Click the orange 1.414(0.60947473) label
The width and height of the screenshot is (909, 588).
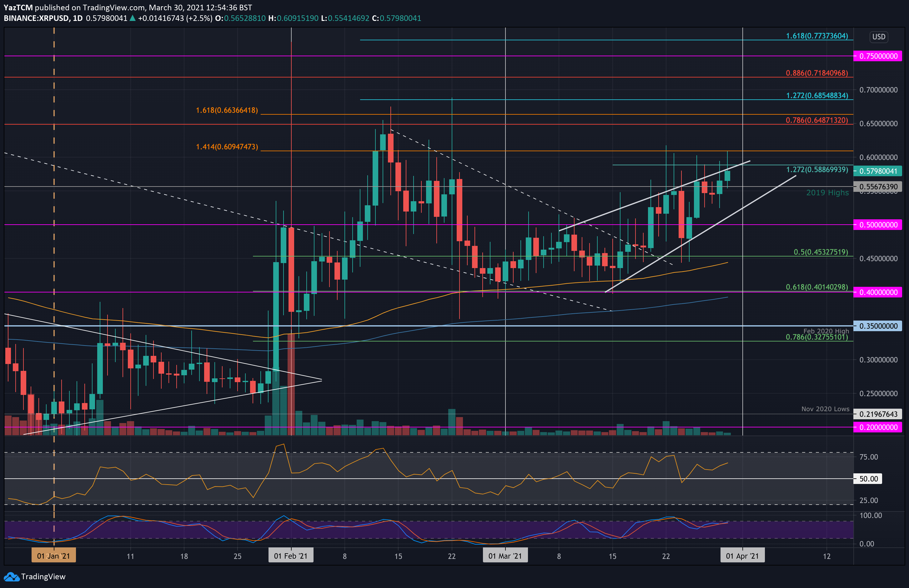tap(227, 147)
